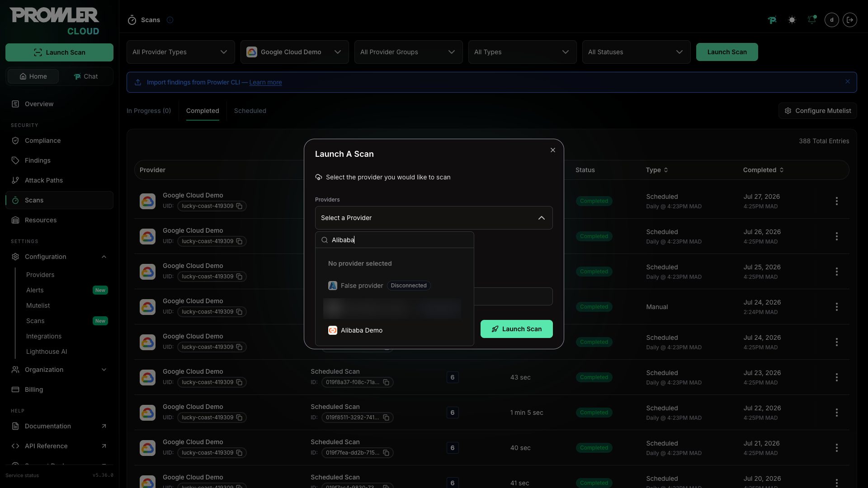Viewport: 868px width, 488px height.
Task: Click the Launch Scan button in the dialog
Action: click(x=517, y=329)
